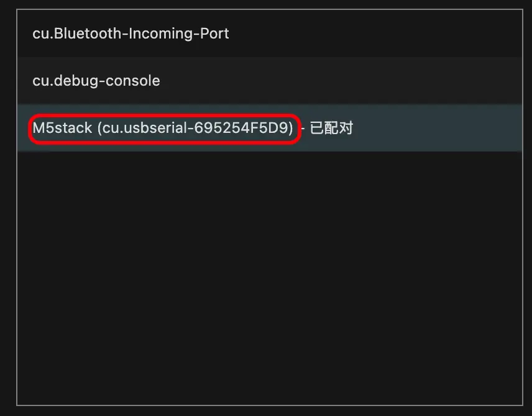The image size is (532, 416).
Task: Click right side of M5stack row
Action: [447, 129]
